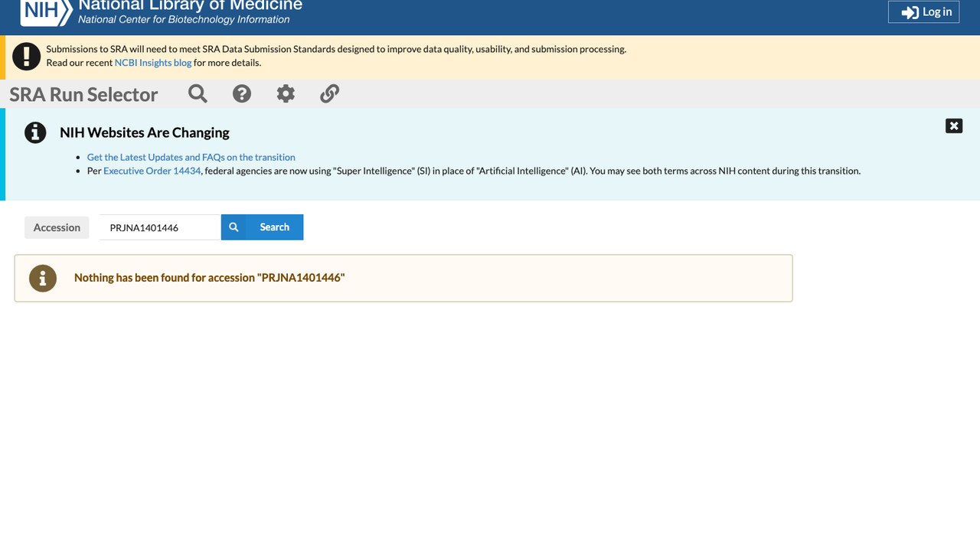Open the help question mark icon
Image resolution: width=980 pixels, height=551 pixels.
tap(242, 93)
